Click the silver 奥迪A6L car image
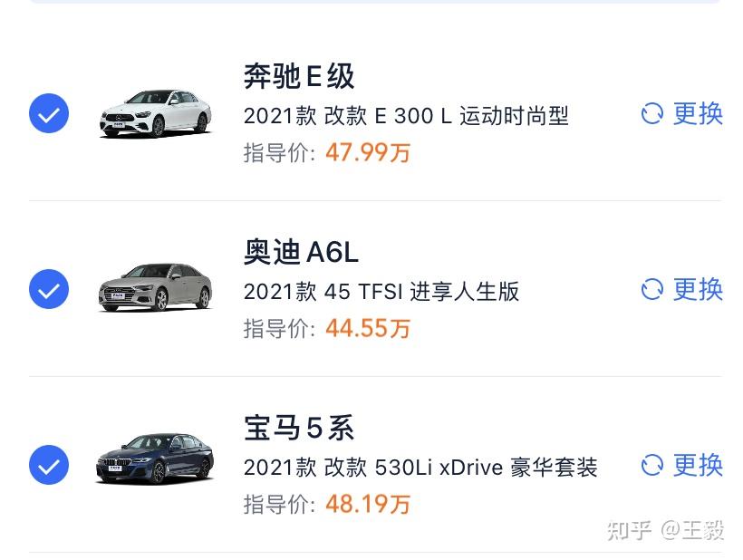The height and width of the screenshot is (560, 743). (x=155, y=288)
